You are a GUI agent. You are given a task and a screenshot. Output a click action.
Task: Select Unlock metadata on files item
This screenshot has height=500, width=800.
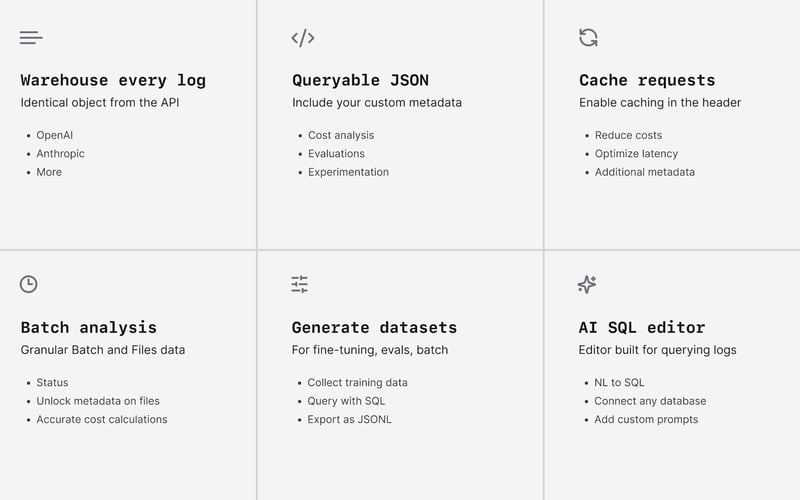(98, 401)
